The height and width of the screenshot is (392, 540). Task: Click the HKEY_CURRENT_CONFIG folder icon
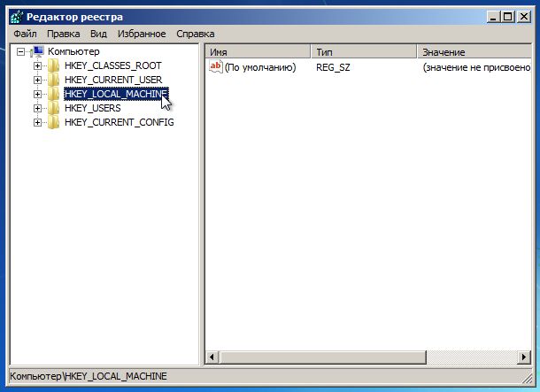[54, 122]
